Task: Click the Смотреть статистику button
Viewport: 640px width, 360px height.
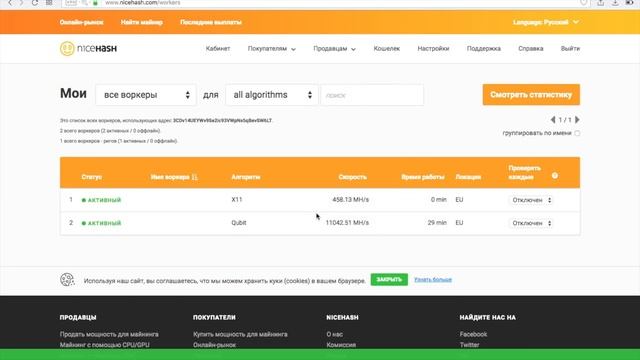Action: [x=531, y=95]
